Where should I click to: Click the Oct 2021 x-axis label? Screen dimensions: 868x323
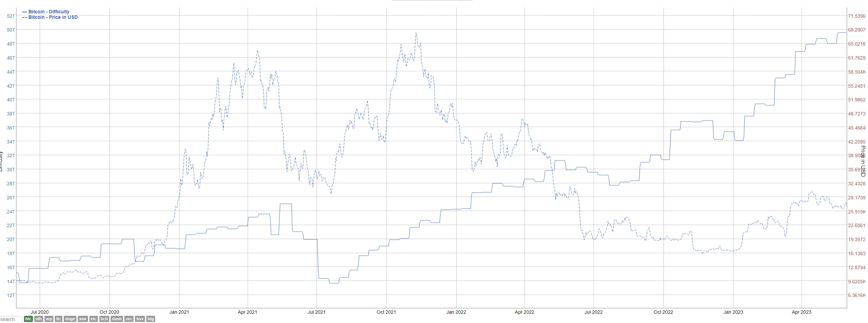386,312
